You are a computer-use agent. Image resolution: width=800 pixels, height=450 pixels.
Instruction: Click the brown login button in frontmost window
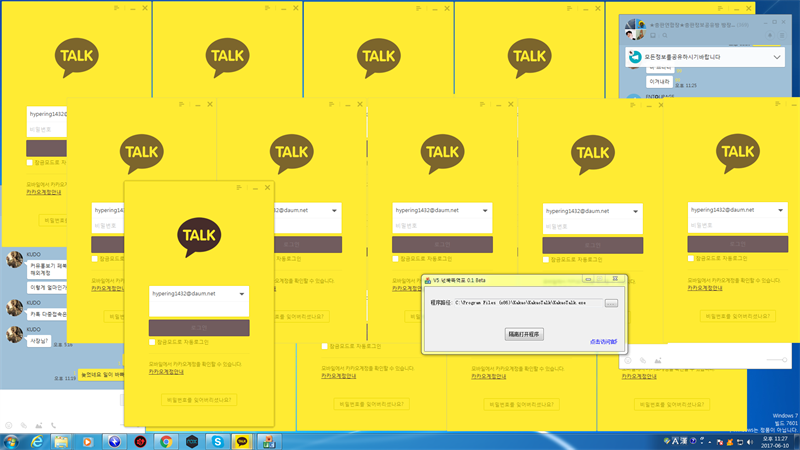pos(199,328)
